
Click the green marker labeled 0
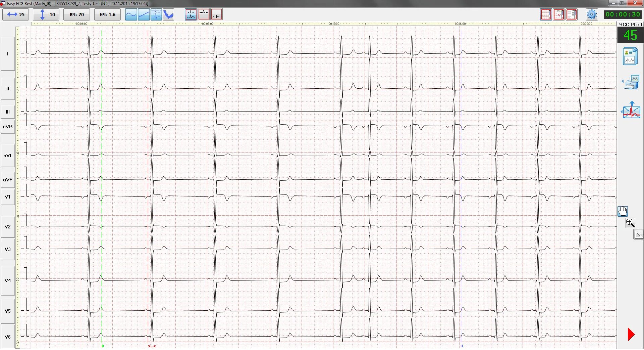103,346
